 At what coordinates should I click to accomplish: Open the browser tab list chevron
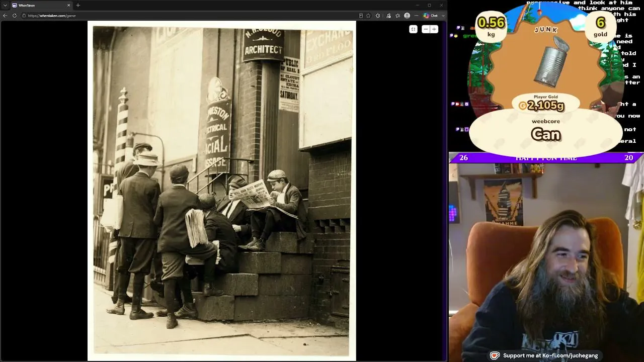pyautogui.click(x=5, y=5)
